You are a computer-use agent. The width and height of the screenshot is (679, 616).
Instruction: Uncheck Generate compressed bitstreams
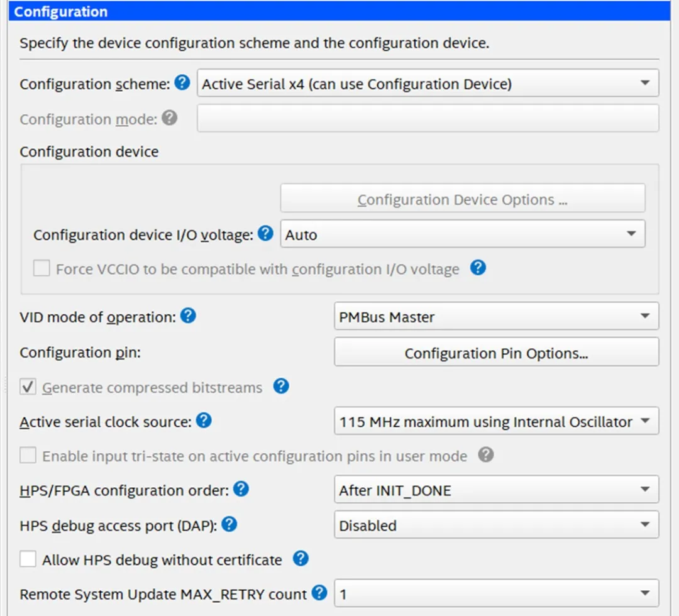coord(28,387)
